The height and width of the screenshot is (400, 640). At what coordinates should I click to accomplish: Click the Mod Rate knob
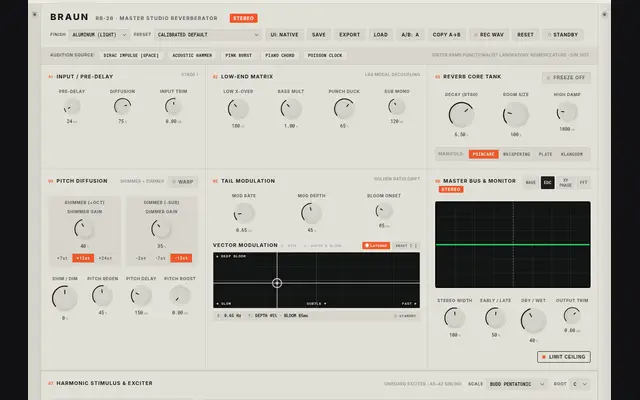(244, 213)
